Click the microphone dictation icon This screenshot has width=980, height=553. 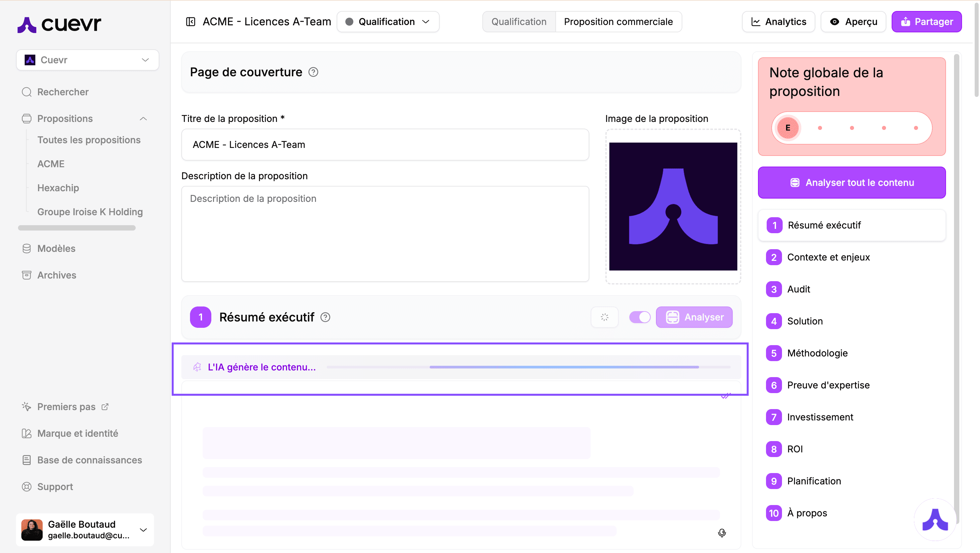click(722, 533)
